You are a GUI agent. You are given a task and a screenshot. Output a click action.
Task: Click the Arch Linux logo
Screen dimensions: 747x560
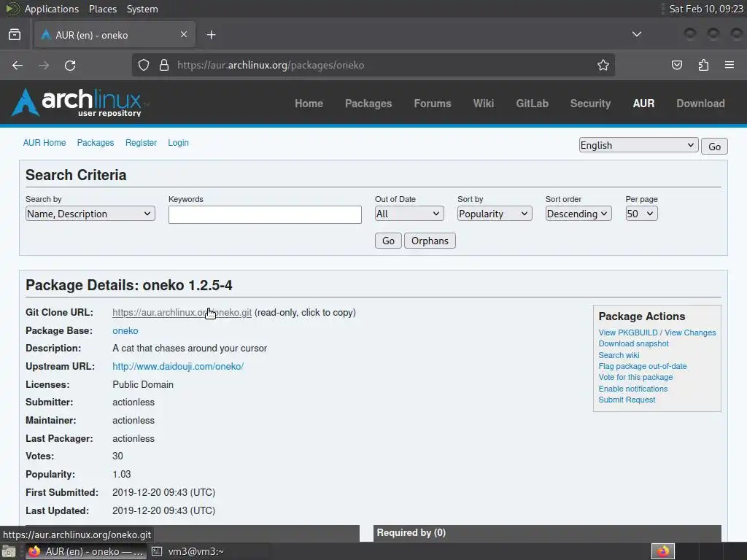[80, 102]
